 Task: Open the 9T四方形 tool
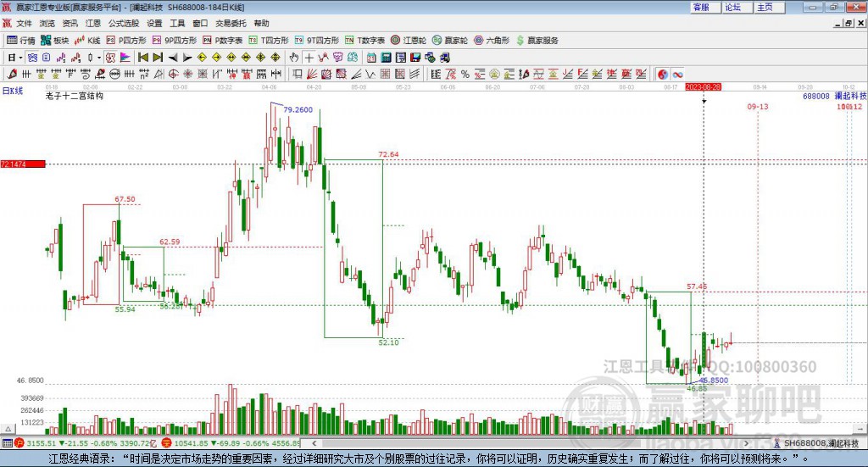click(317, 41)
